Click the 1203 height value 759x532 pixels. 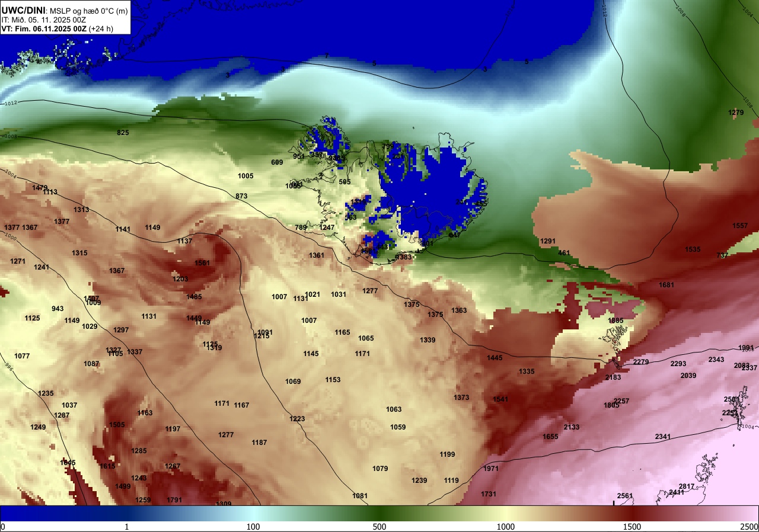coord(180,279)
